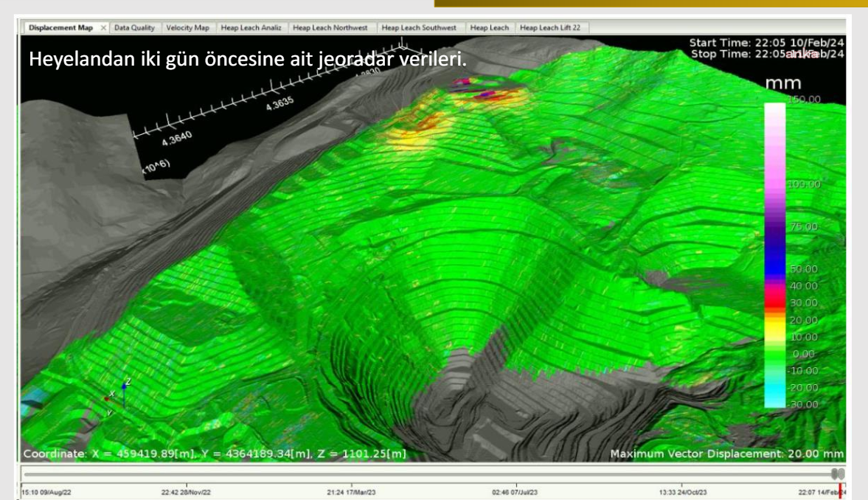Close the Displacement Map tab
Viewport: 868px width, 500px height.
103,28
